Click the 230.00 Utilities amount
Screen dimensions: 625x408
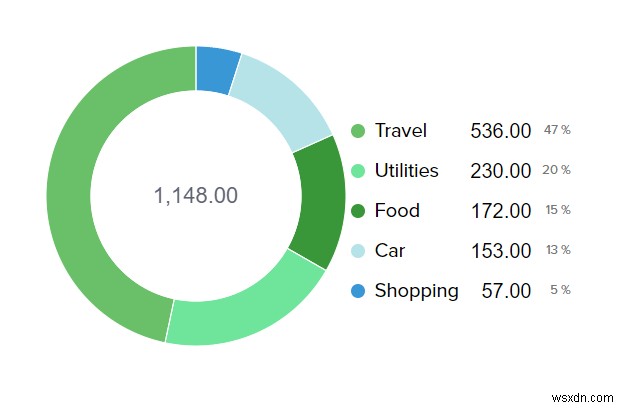pos(501,171)
